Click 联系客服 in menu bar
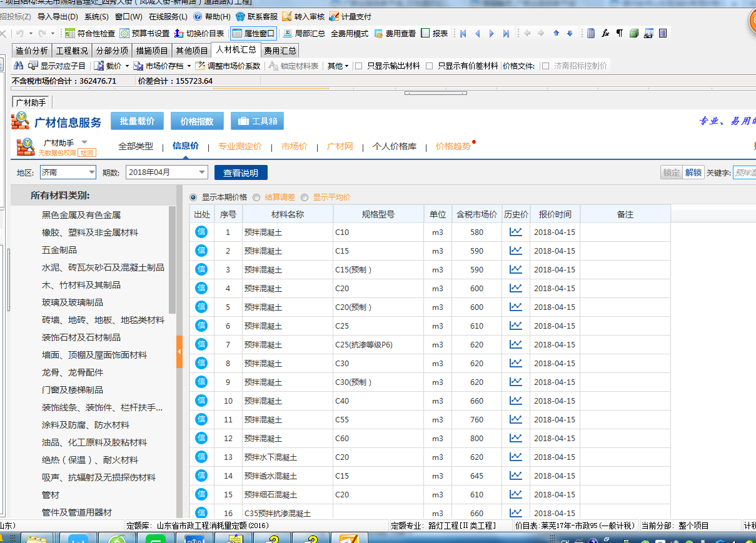The width and height of the screenshot is (756, 543). click(256, 17)
